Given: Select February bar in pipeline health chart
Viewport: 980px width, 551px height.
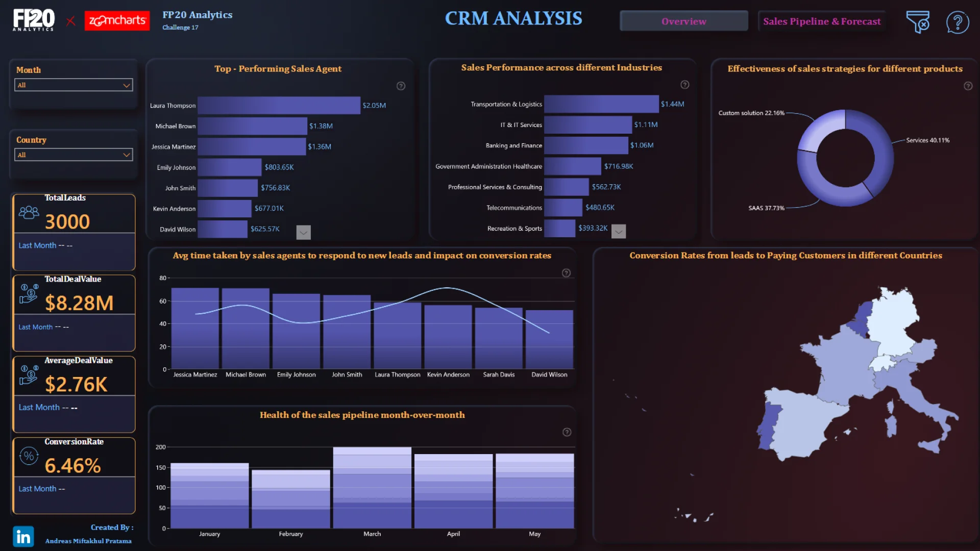Looking at the screenshot, I should pyautogui.click(x=290, y=499).
